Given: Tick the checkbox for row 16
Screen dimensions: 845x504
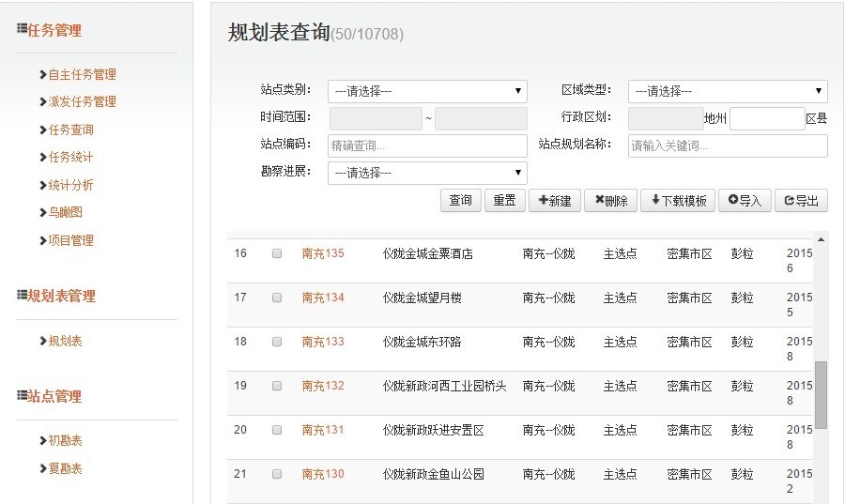Looking at the screenshot, I should pos(277,253).
